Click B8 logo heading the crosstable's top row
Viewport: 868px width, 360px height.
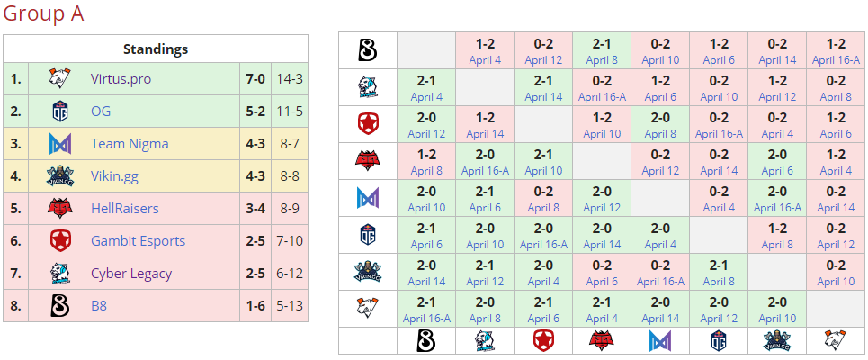[367, 50]
